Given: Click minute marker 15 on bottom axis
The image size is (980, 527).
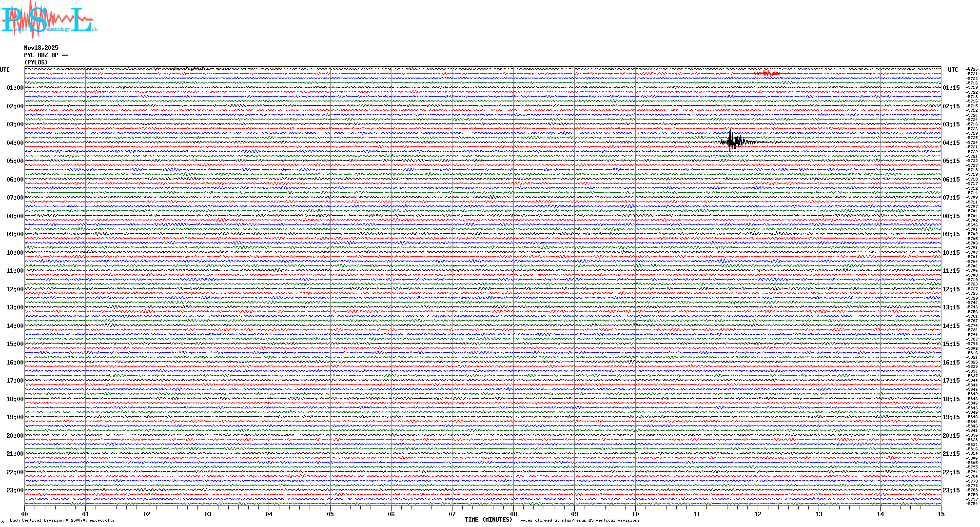Looking at the screenshot, I should pyautogui.click(x=941, y=514).
